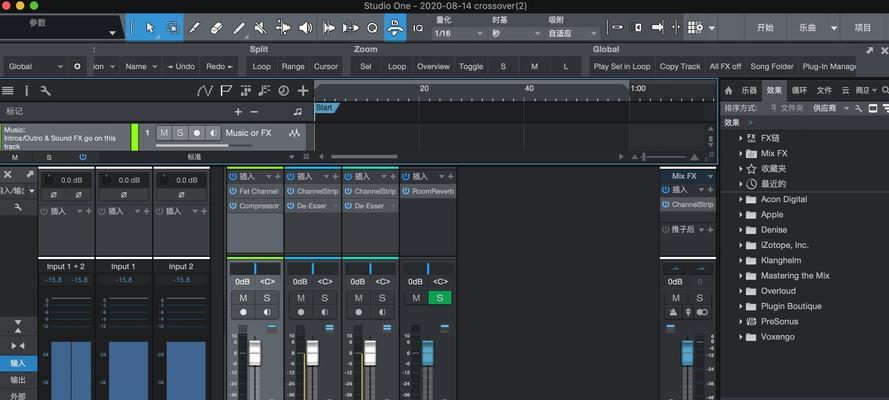Open the arrangement wrench options icon
The width and height of the screenshot is (889, 400).
tap(46, 91)
